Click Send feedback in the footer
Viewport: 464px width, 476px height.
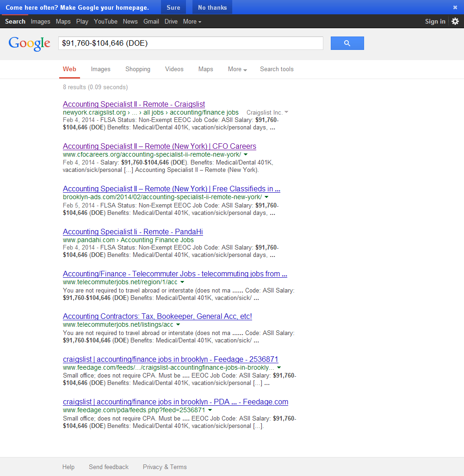[x=108, y=467]
